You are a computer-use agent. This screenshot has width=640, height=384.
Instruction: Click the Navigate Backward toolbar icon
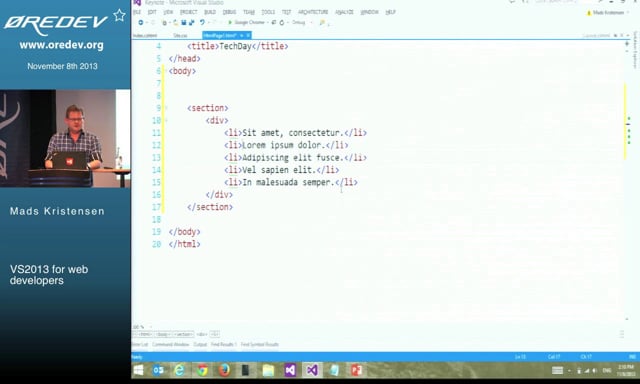pyautogui.click(x=141, y=22)
